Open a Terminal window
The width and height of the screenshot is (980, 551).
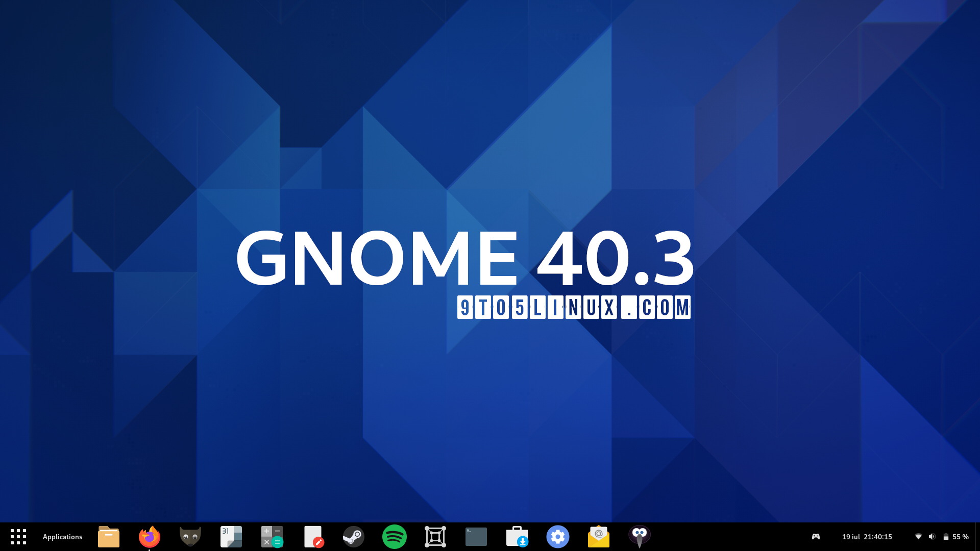click(476, 537)
